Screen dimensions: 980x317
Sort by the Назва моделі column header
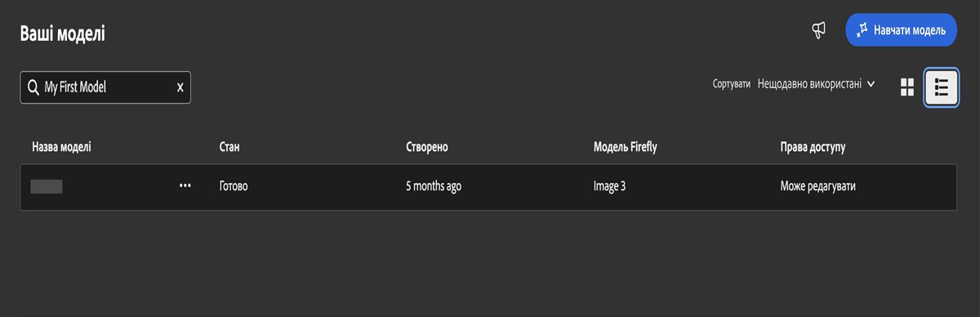pyautogui.click(x=61, y=147)
